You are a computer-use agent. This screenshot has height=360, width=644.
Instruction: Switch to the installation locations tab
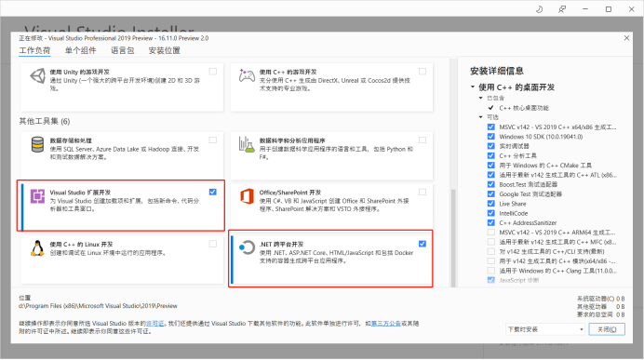click(165, 50)
